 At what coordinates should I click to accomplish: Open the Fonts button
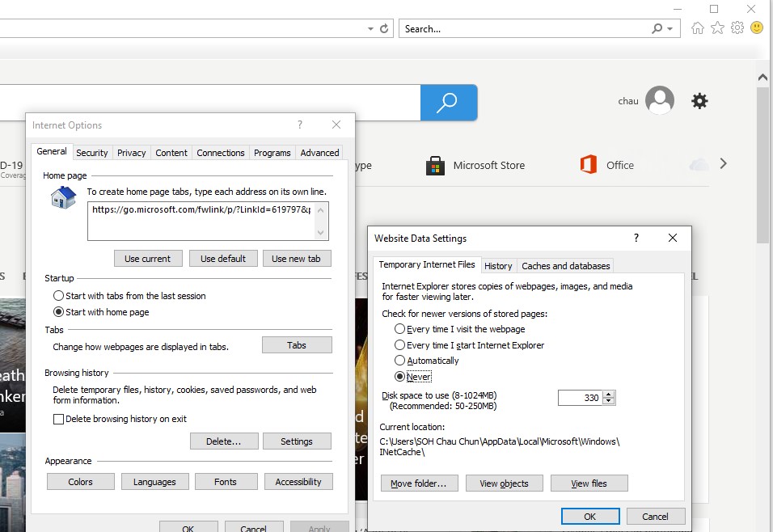226,482
